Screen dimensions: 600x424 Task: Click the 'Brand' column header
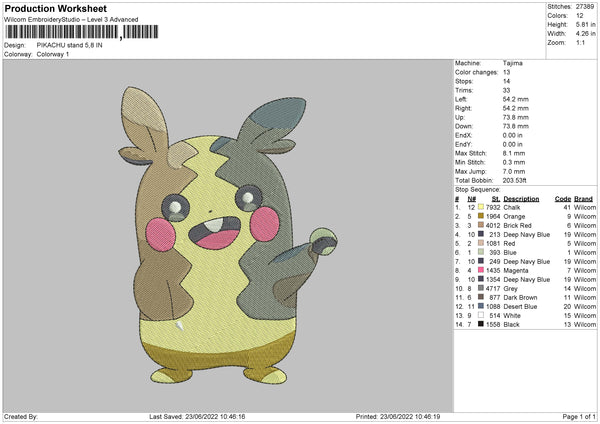click(x=584, y=199)
